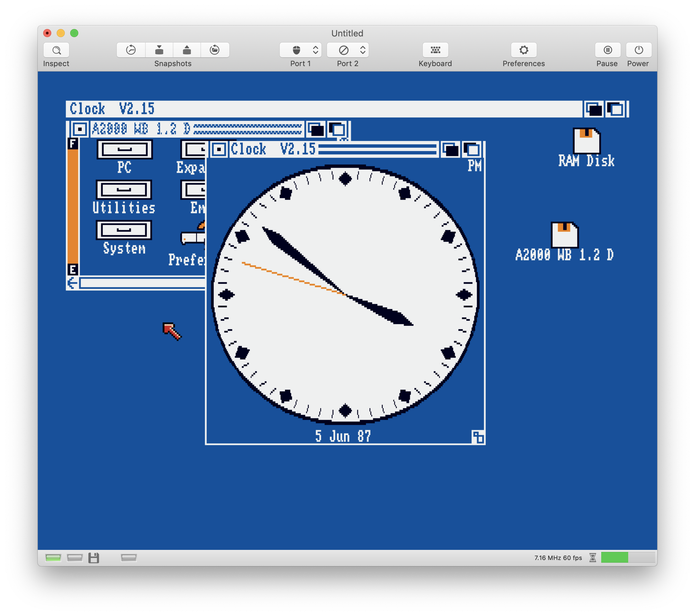Pause the emulation
This screenshot has height=616, width=695.
pos(608,50)
